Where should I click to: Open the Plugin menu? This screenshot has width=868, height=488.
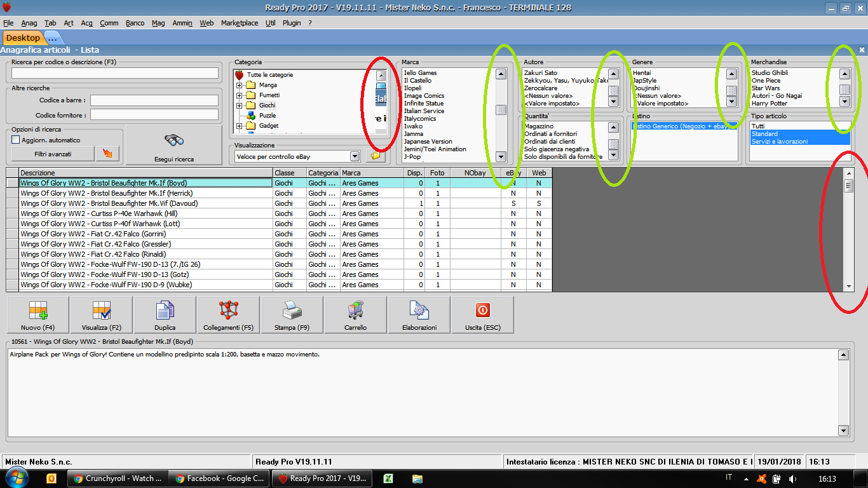[292, 23]
